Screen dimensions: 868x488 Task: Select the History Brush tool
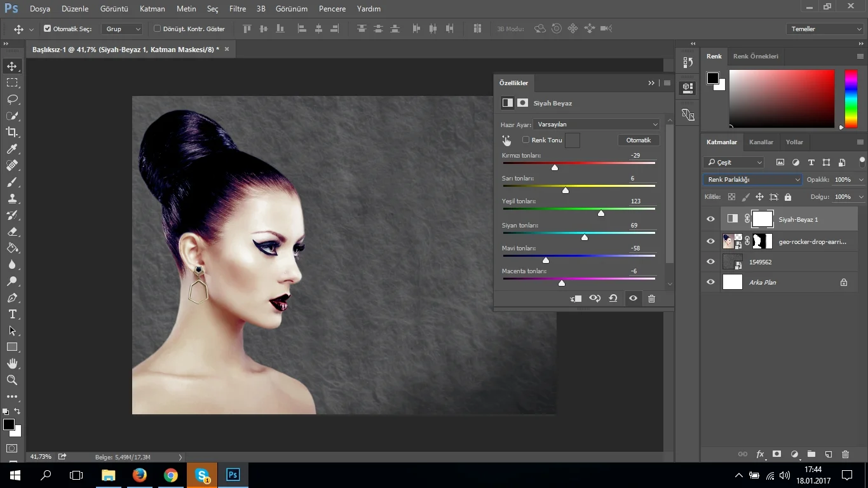[12, 215]
